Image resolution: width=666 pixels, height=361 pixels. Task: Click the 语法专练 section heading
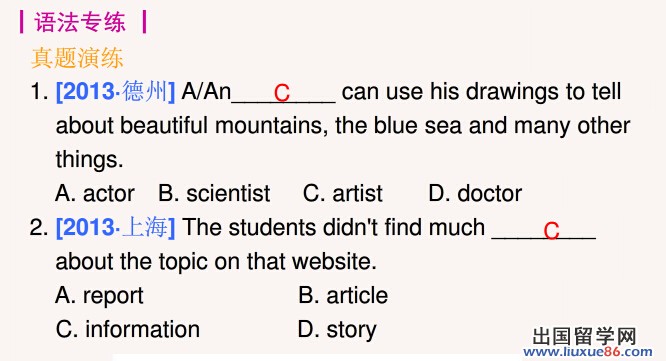click(x=80, y=22)
